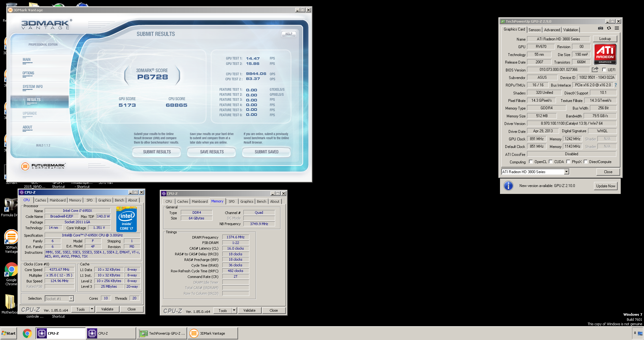Click the HELP button in 3DMark
The width and height of the screenshot is (644, 340).
(289, 34)
